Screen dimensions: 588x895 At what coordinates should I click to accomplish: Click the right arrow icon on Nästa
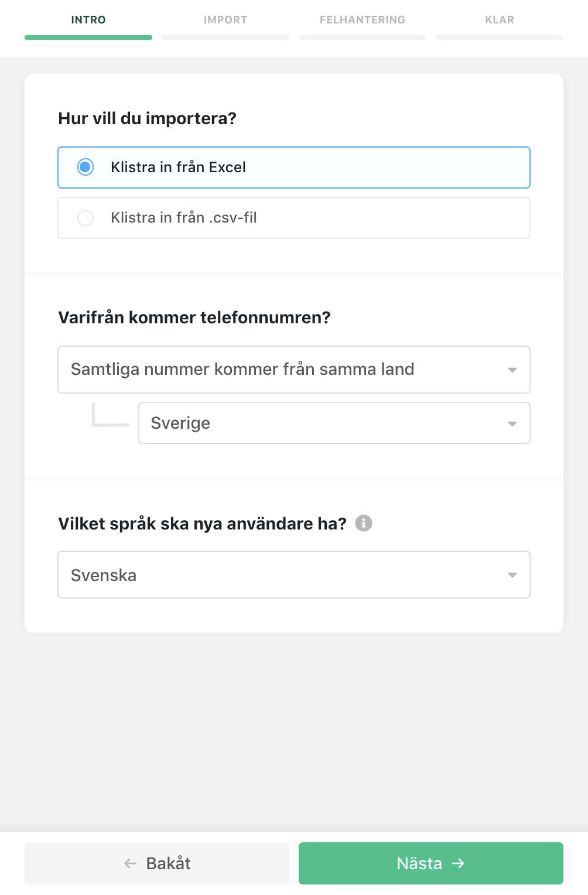point(458,863)
